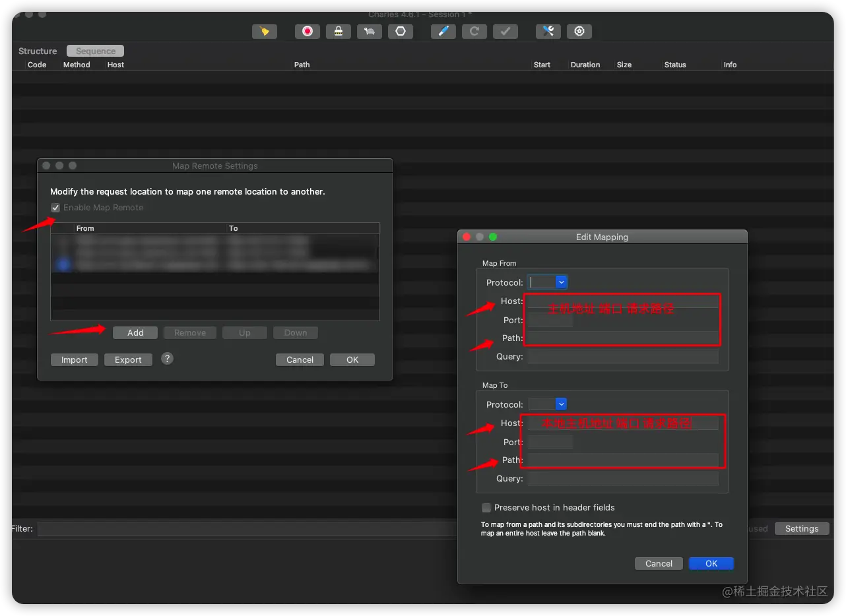Check Preserve host in header fields
Viewport: 846px width, 616px height.
[x=486, y=508]
